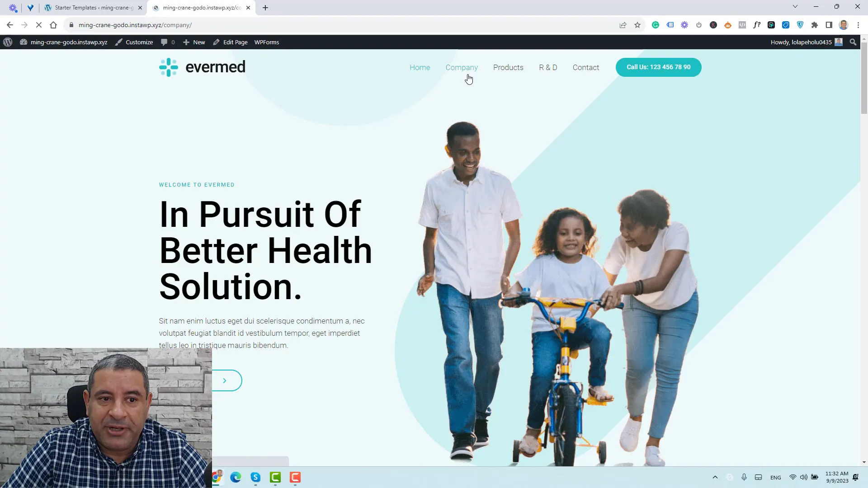The width and height of the screenshot is (868, 488).
Task: Expand the R & D menu item
Action: pos(548,67)
